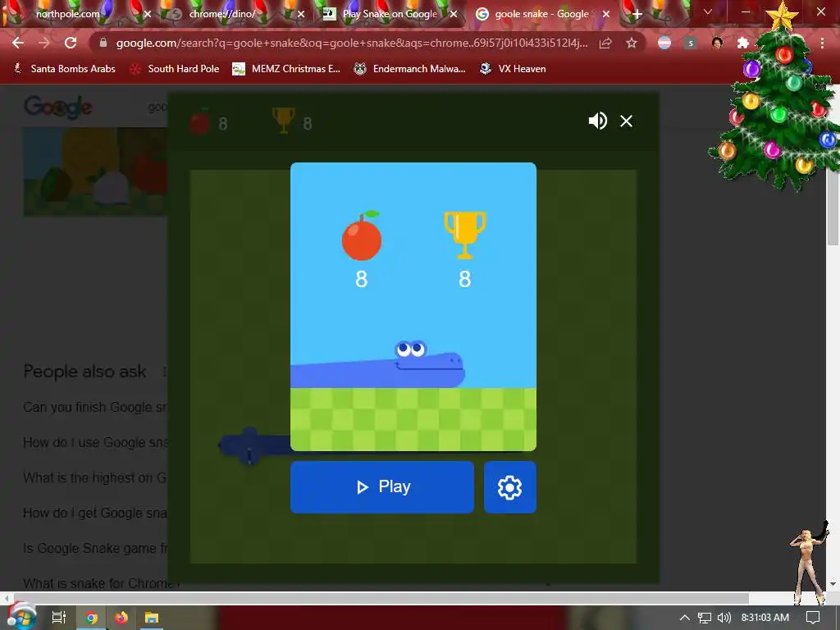Switch to chrome://dino/ tab
840x630 pixels.
coord(222,14)
